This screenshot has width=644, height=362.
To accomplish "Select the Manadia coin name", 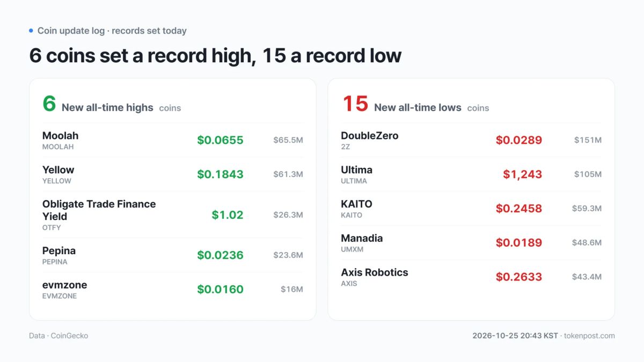I will tap(362, 239).
